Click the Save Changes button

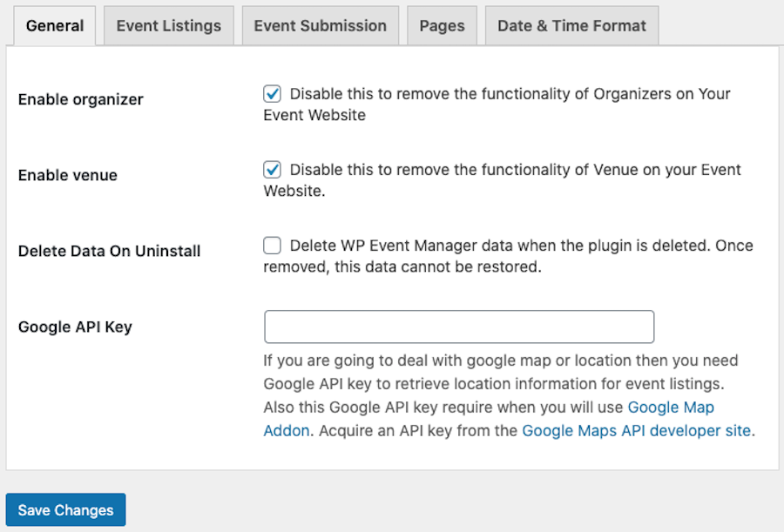pyautogui.click(x=65, y=509)
